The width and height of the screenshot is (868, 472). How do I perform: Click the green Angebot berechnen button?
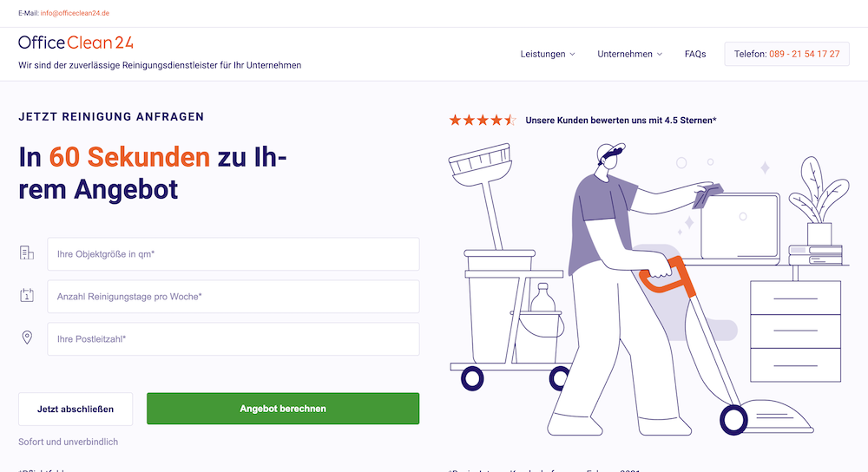point(283,409)
